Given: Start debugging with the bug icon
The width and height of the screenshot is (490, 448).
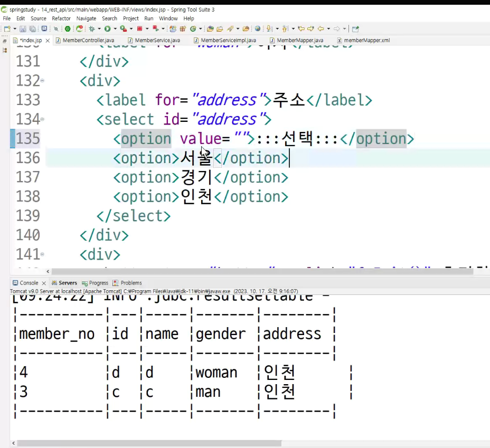Looking at the screenshot, I should (x=91, y=28).
